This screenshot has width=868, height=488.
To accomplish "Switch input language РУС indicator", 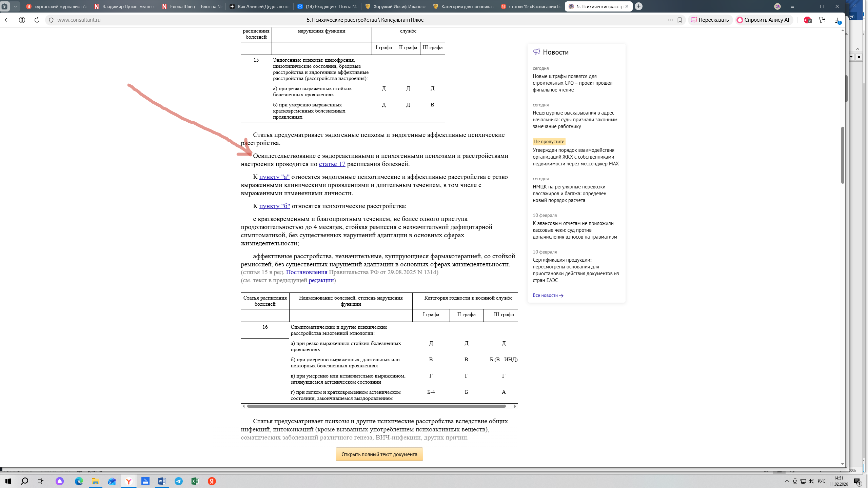I will 821,481.
